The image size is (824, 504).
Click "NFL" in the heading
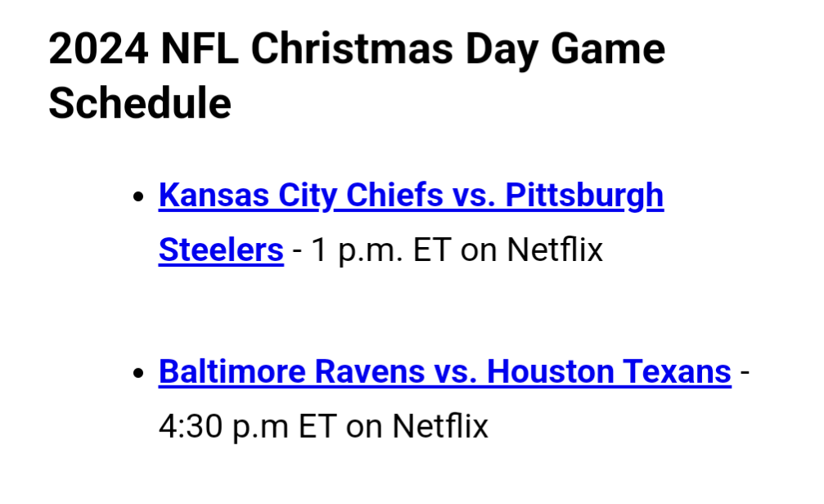pos(200,49)
